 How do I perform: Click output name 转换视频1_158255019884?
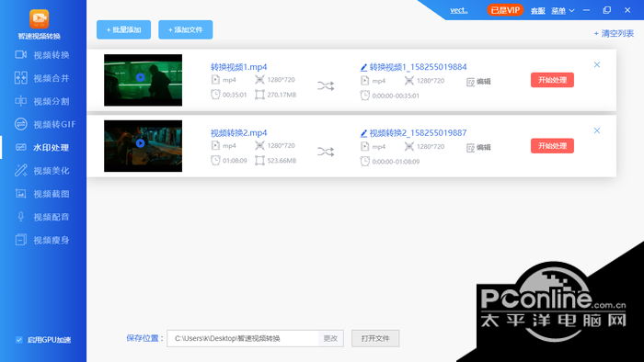[418, 67]
